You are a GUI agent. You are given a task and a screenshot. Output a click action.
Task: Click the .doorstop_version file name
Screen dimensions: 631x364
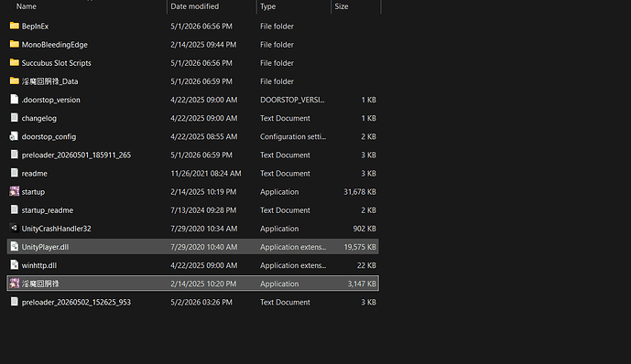point(50,100)
